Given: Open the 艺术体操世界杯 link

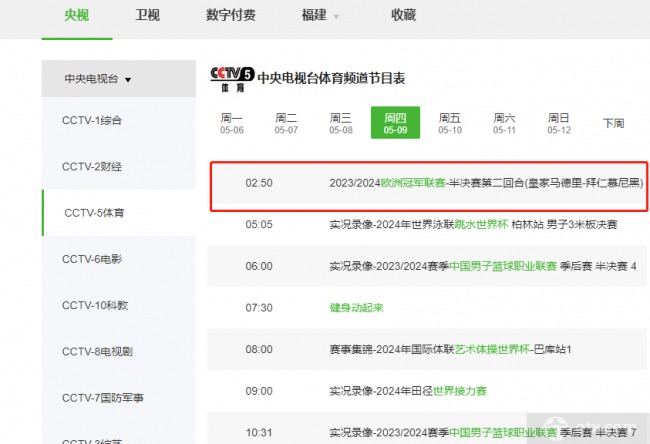Looking at the screenshot, I should (x=492, y=349).
